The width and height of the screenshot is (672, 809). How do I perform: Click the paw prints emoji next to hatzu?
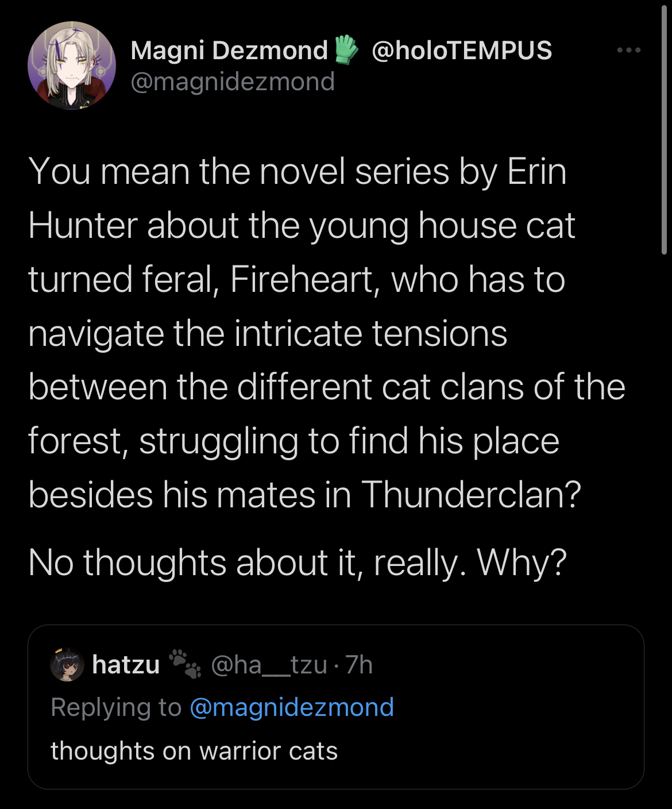[x=185, y=664]
